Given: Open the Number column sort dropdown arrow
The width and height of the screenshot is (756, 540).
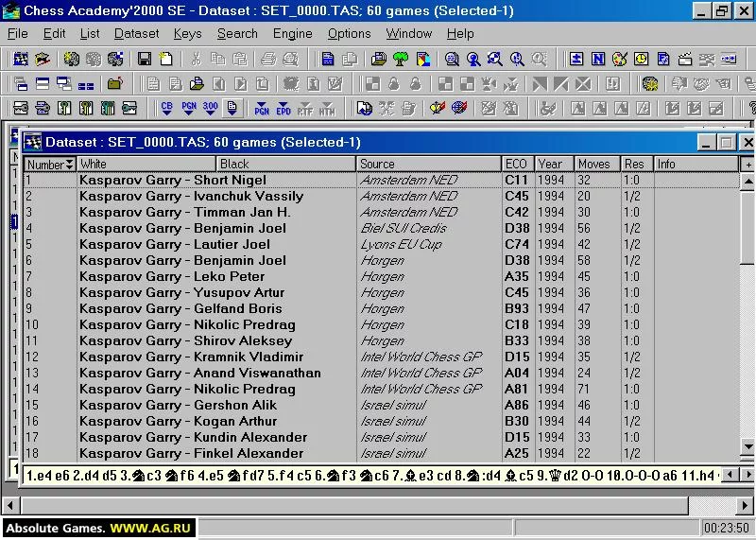Looking at the screenshot, I should pyautogui.click(x=69, y=164).
